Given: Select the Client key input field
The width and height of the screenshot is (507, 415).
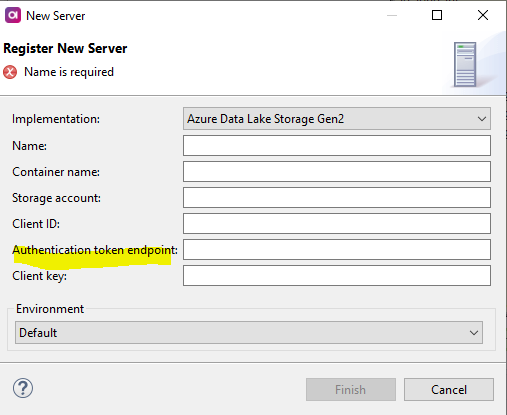Looking at the screenshot, I should coord(337,275).
